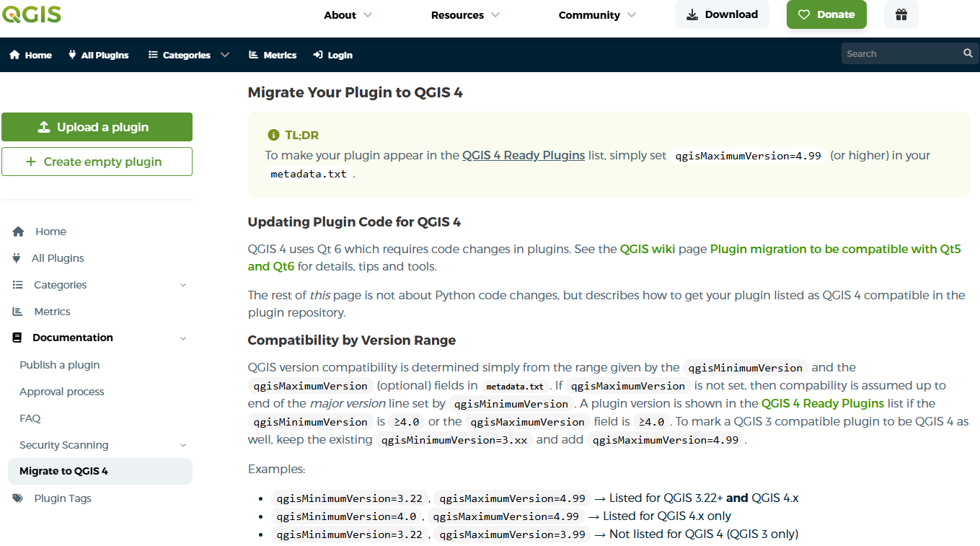The height and width of the screenshot is (546, 980).
Task: Click the search magnifier icon
Action: [x=968, y=53]
